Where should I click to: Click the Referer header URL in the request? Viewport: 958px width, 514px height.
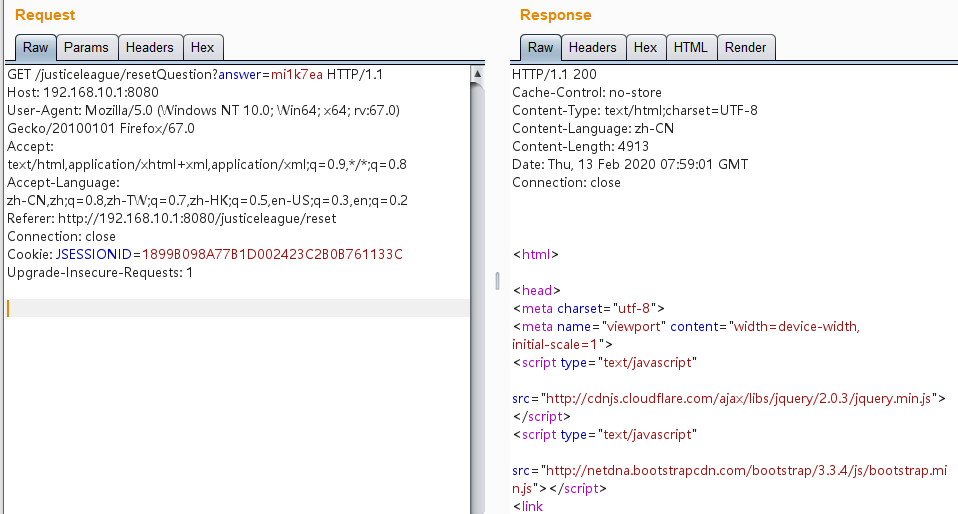pyautogui.click(x=198, y=219)
